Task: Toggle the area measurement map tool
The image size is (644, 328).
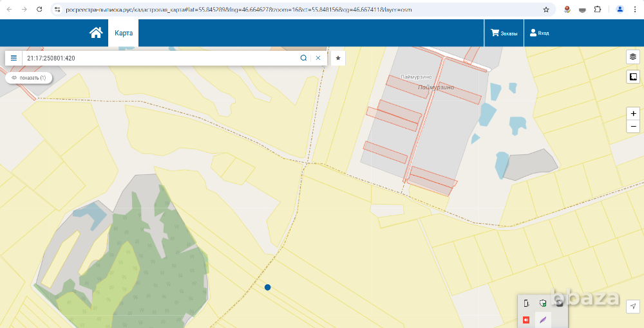Action: [x=632, y=77]
